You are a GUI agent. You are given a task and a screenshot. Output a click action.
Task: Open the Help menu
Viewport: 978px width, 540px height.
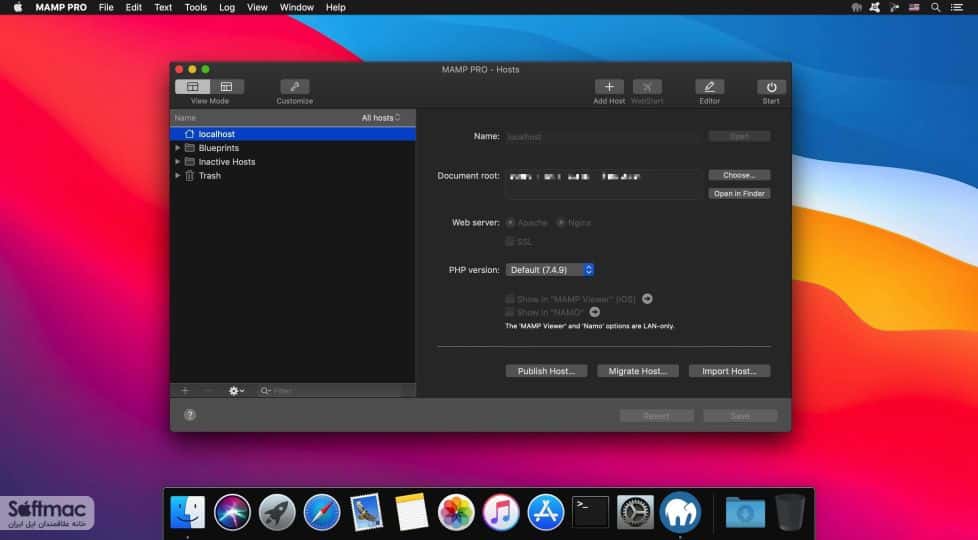tap(336, 7)
